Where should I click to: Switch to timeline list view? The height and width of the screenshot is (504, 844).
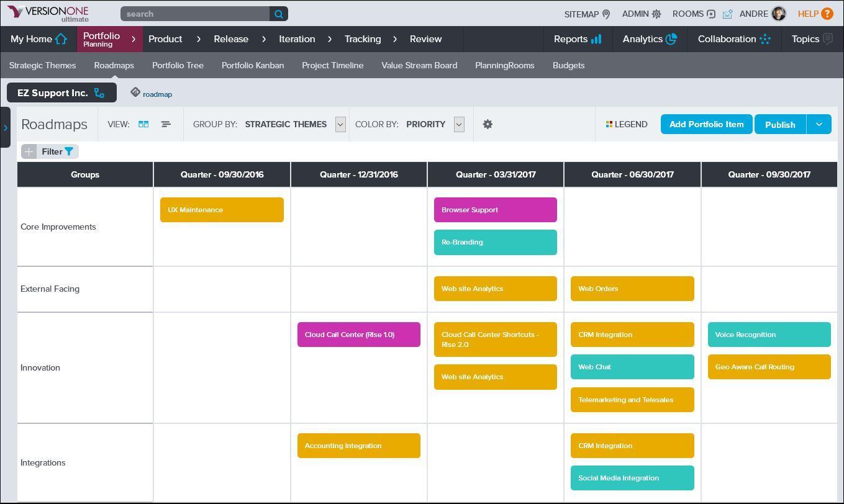166,124
